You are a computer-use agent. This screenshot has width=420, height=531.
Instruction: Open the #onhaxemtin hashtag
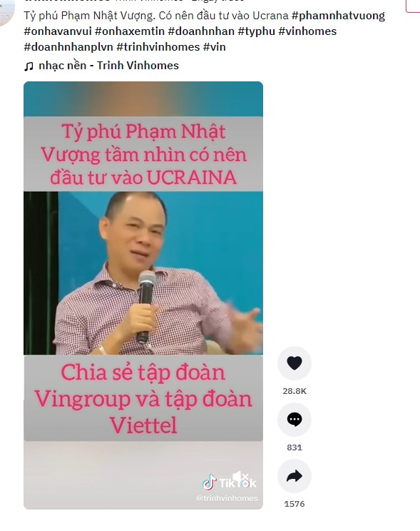(x=130, y=31)
